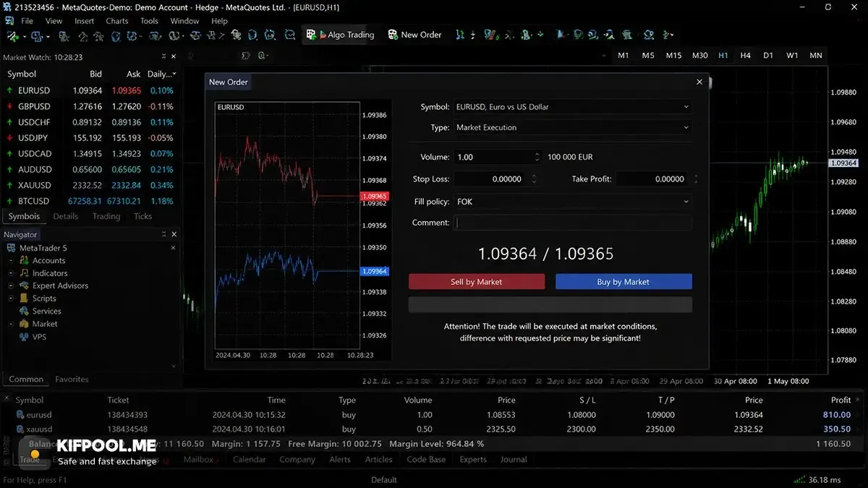Click the Volume spinner arrows
The image size is (868, 488).
pos(537,157)
